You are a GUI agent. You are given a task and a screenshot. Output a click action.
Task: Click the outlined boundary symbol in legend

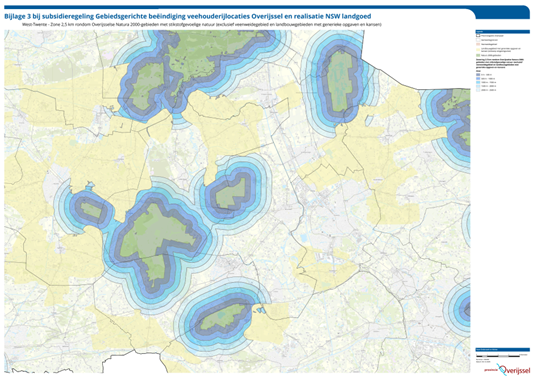point(478,35)
